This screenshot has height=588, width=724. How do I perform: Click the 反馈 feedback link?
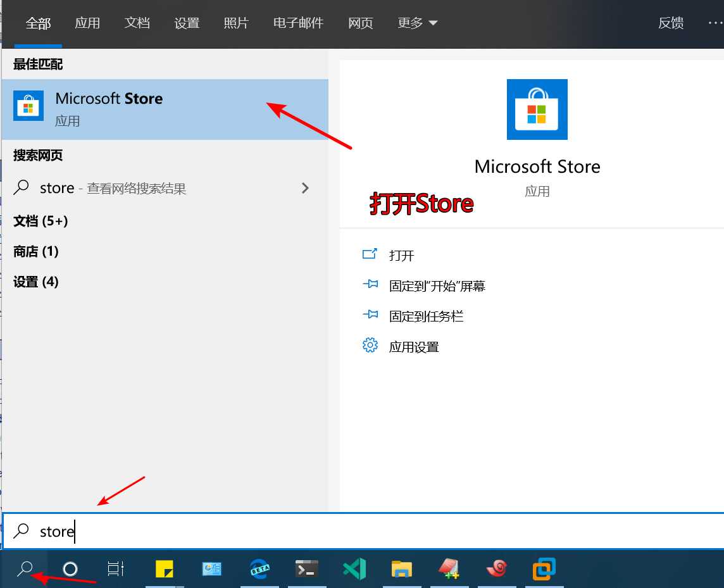pos(671,23)
